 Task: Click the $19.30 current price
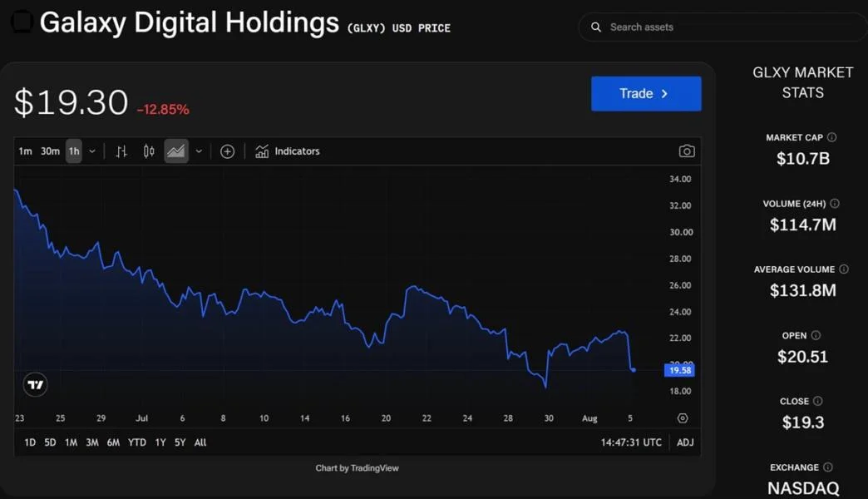point(71,102)
